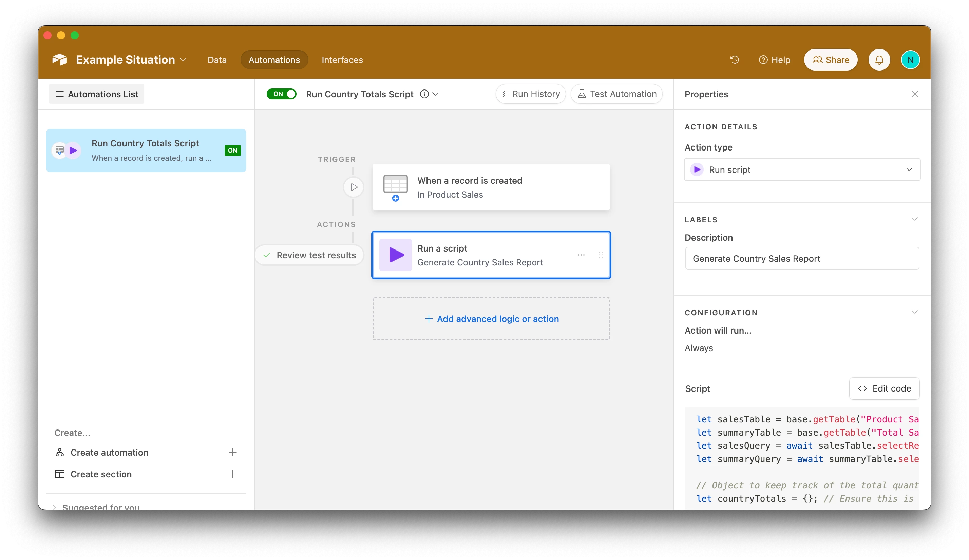Screen dimensions: 969x560
Task: Click Add advanced logic or action
Action: 491,319
